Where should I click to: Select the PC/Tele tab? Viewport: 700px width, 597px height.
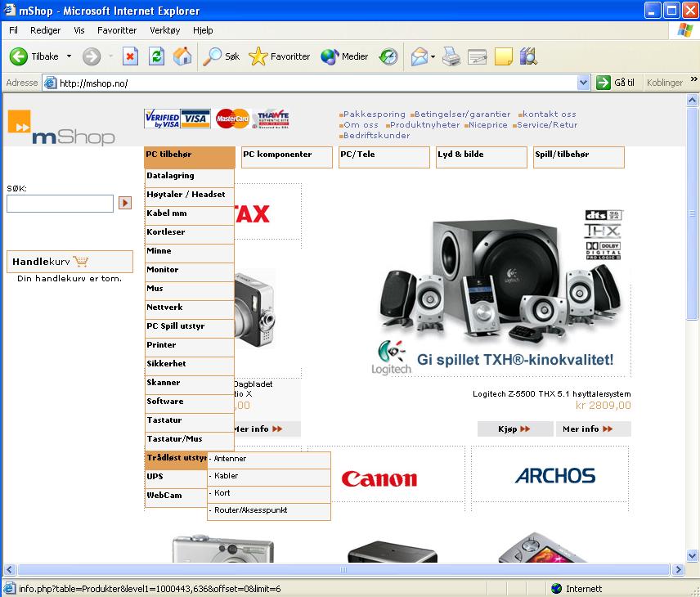tap(384, 157)
